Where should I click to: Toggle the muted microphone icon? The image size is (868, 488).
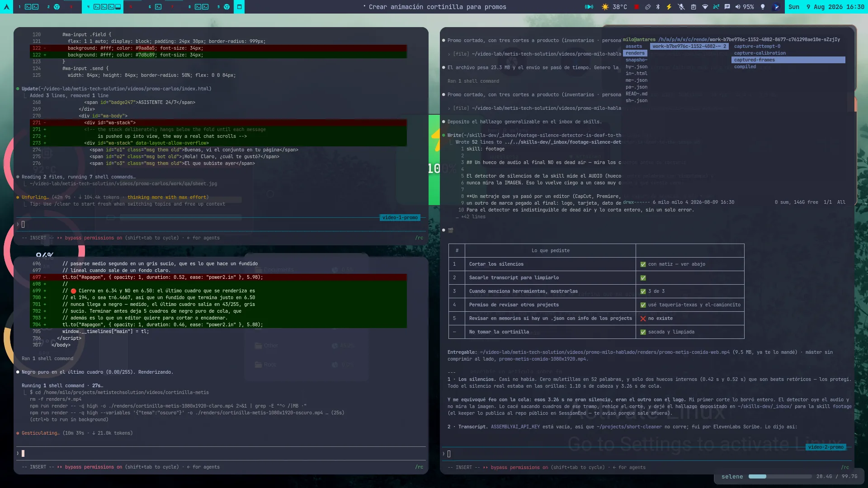coord(681,7)
